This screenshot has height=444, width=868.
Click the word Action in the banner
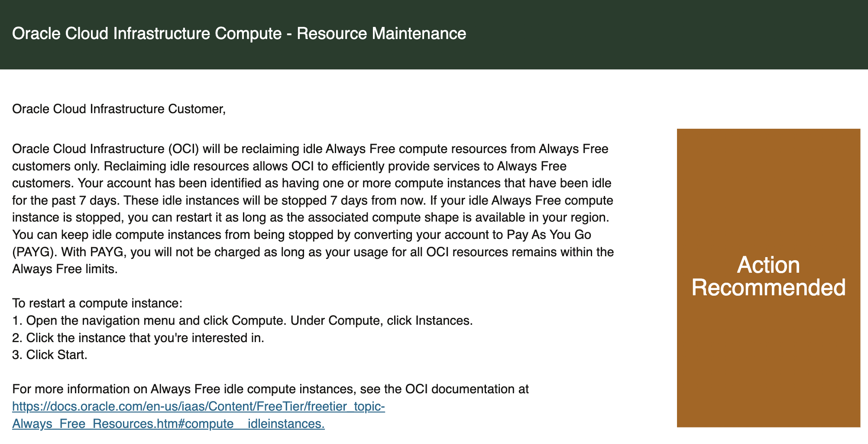[768, 265]
